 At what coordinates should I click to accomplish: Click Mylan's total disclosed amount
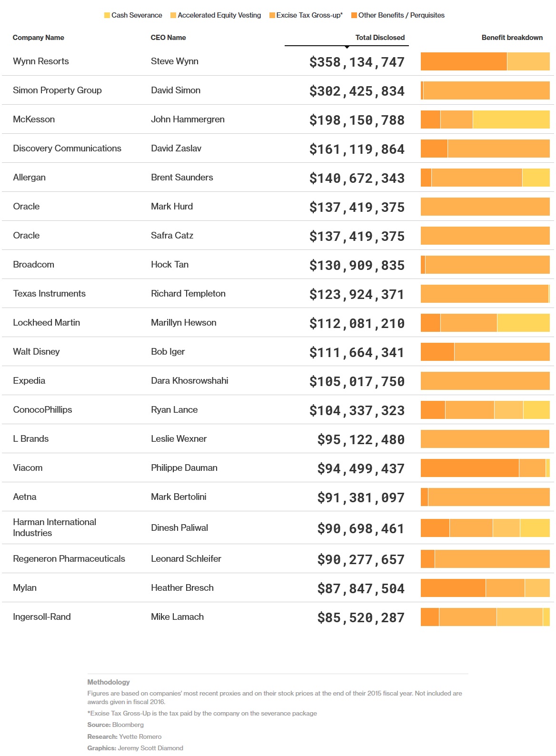361,589
